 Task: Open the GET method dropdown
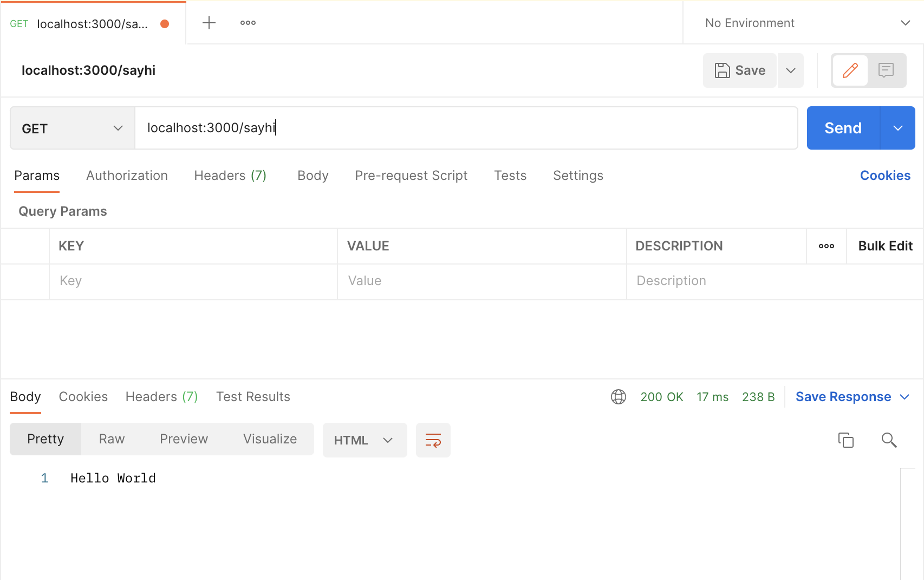(72, 128)
